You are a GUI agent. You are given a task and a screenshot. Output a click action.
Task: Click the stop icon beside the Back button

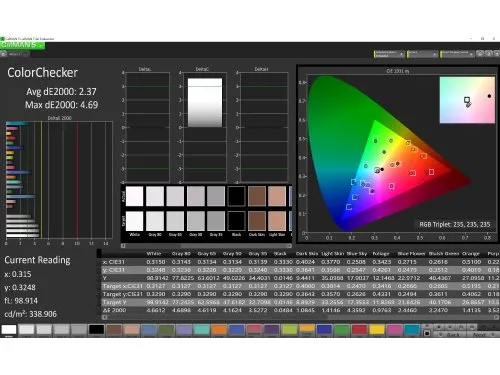(x=427, y=333)
